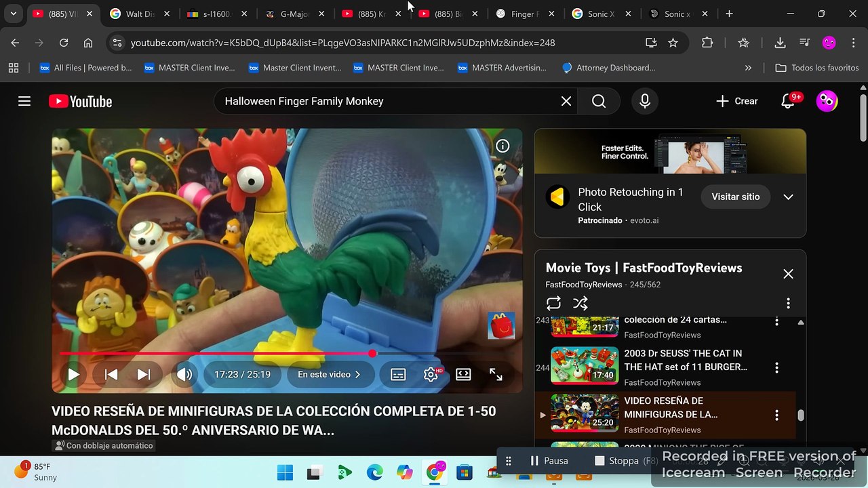Open the 'En este video' chapters panel

coord(330,374)
